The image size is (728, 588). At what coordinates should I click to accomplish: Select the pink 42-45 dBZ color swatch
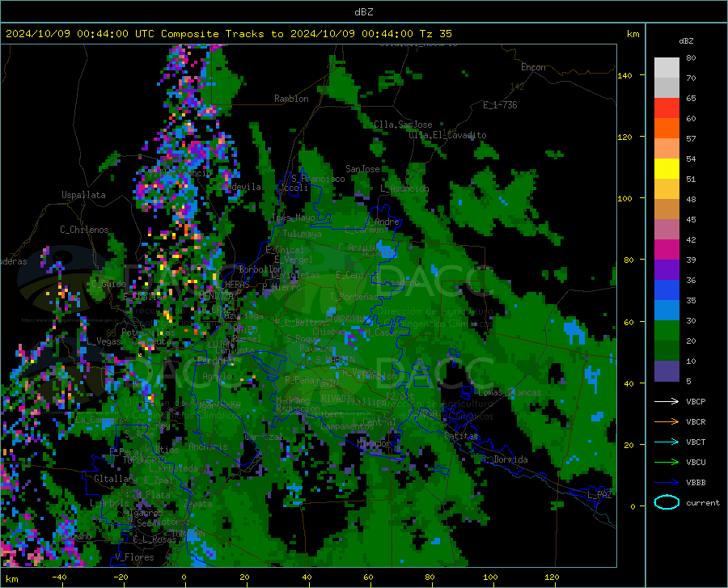coord(667,230)
